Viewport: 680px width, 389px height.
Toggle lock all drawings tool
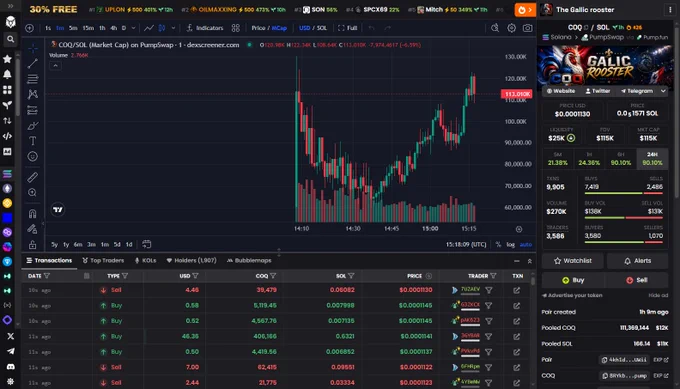click(33, 245)
